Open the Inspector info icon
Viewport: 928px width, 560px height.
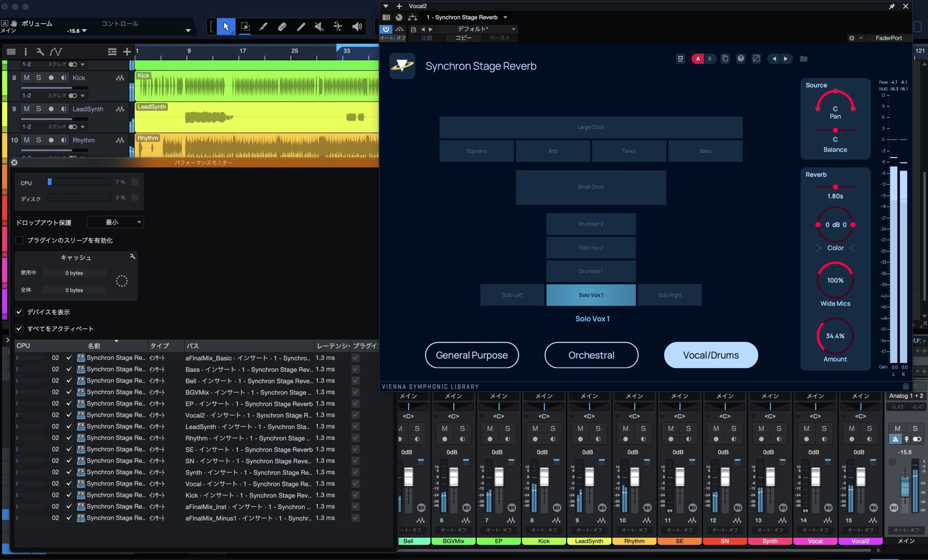pos(26,51)
